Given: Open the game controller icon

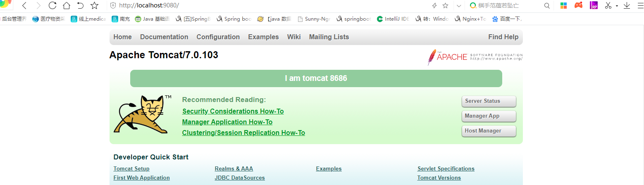Looking at the screenshot, I should click(579, 5).
